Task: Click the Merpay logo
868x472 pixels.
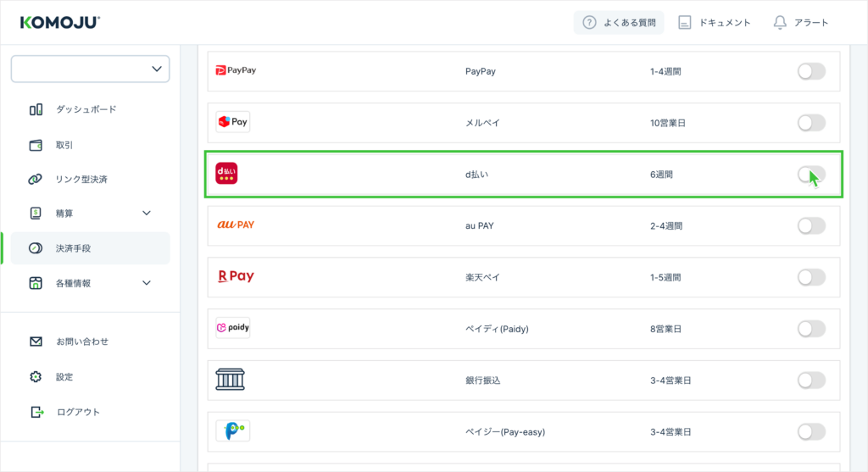Action: (x=232, y=122)
